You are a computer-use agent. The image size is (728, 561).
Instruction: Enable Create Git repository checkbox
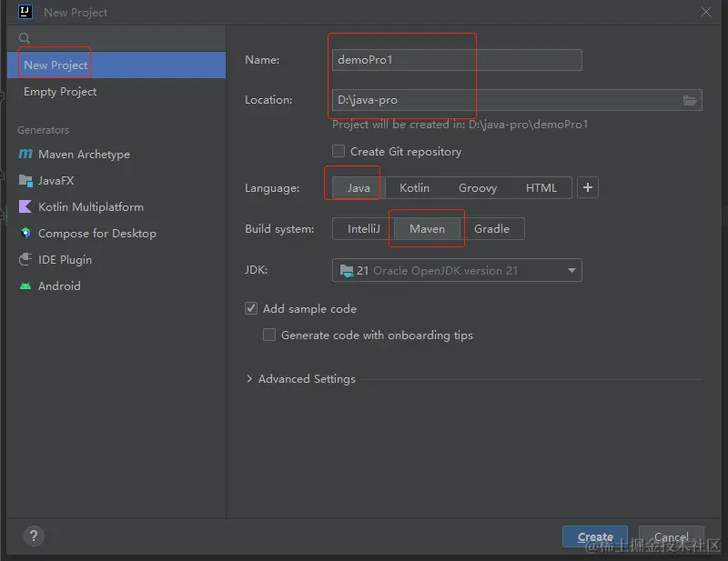tap(339, 151)
